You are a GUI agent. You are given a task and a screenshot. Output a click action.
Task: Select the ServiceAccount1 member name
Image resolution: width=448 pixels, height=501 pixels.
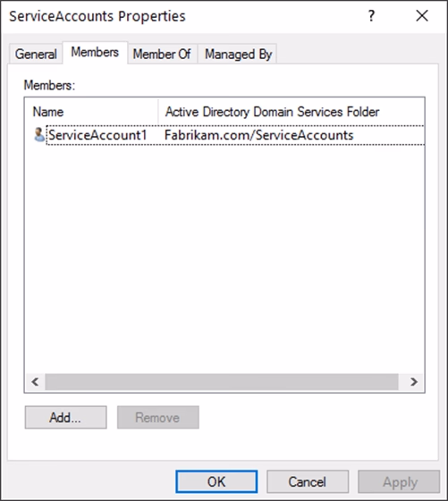coord(97,135)
